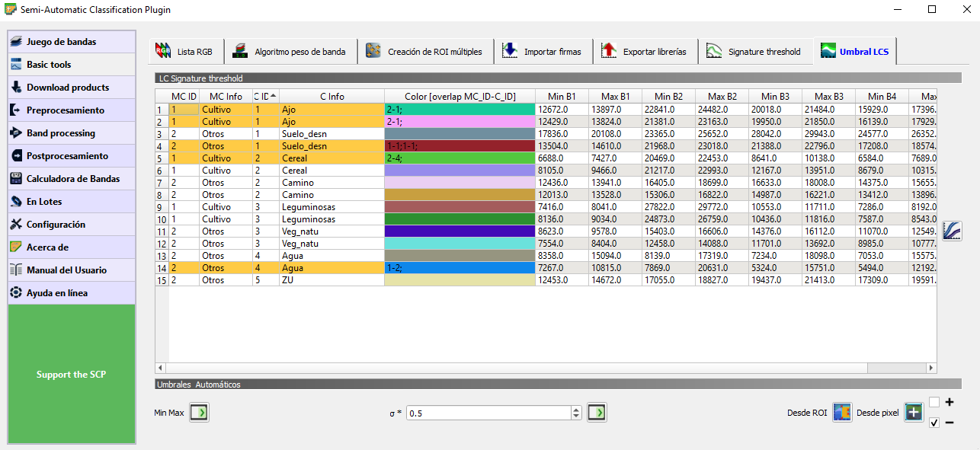Viewport: 980px width, 450px height.
Task: Click the sigma multiplier input field
Action: click(x=488, y=413)
